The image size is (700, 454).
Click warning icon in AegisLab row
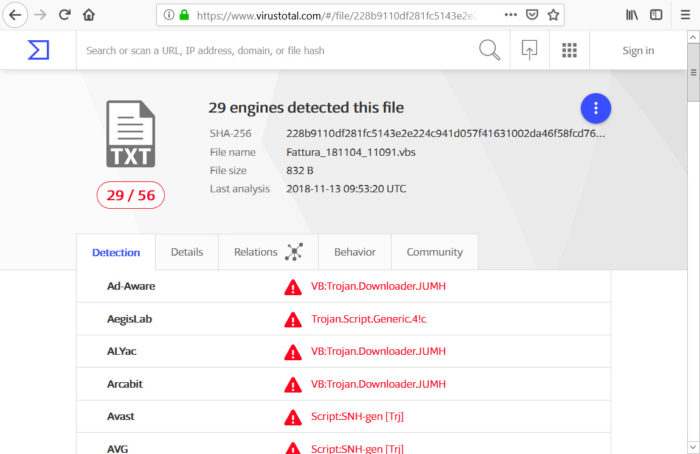(x=293, y=320)
